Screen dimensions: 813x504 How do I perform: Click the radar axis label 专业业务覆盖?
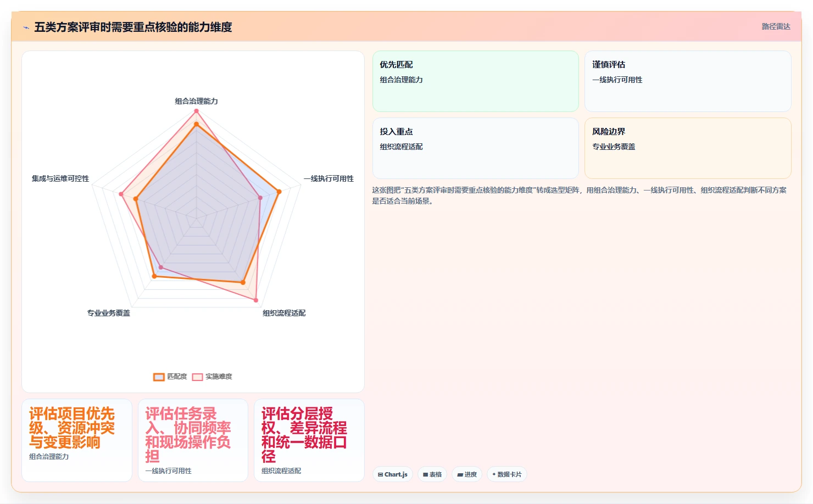point(109,313)
